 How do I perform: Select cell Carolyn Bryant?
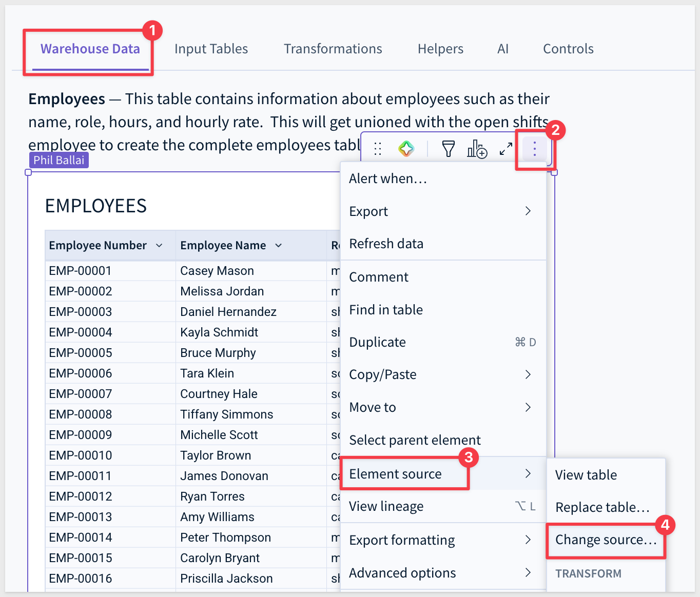point(251,558)
